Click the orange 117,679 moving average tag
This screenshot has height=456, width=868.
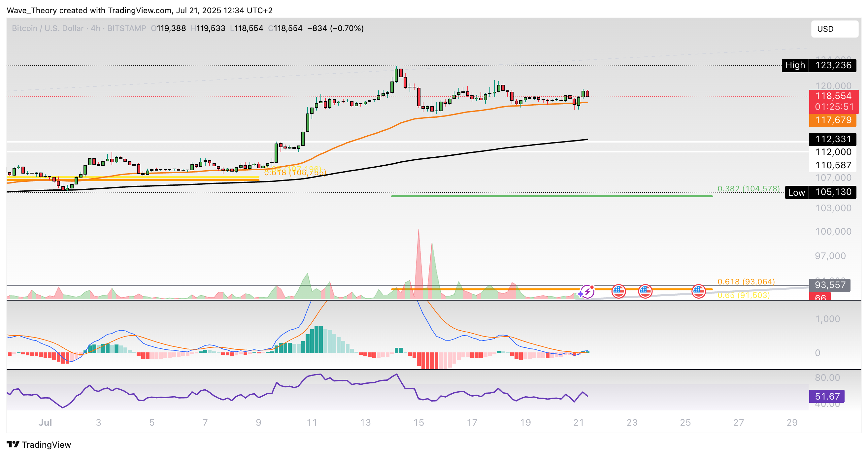[833, 120]
